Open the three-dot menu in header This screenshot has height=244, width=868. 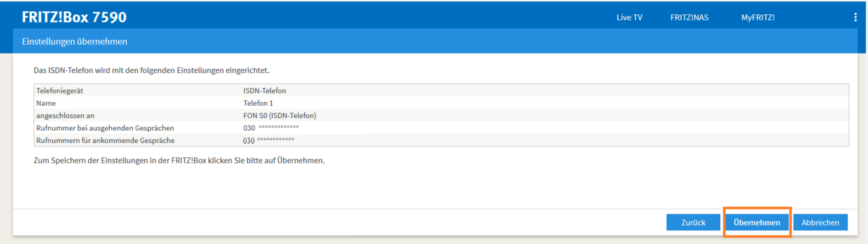(x=855, y=18)
